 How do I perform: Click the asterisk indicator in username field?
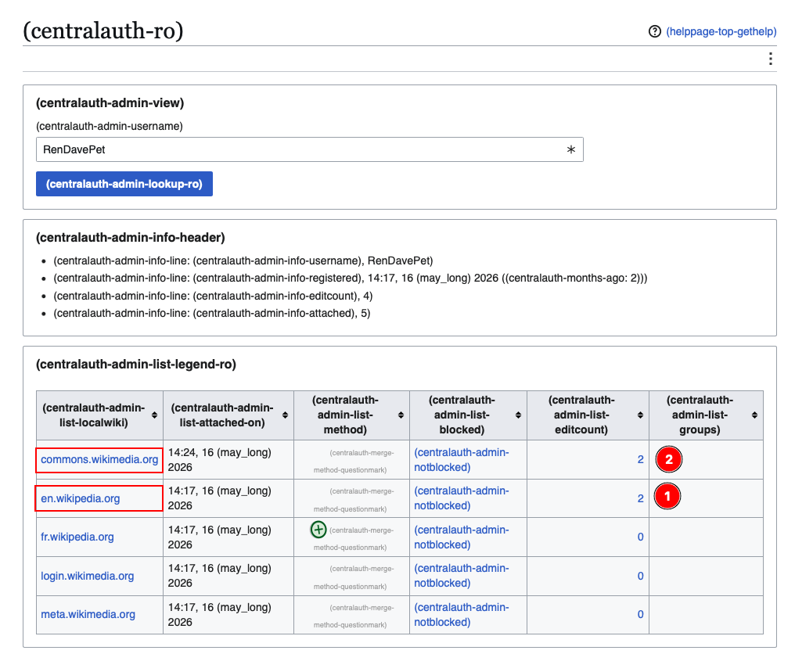click(x=571, y=149)
